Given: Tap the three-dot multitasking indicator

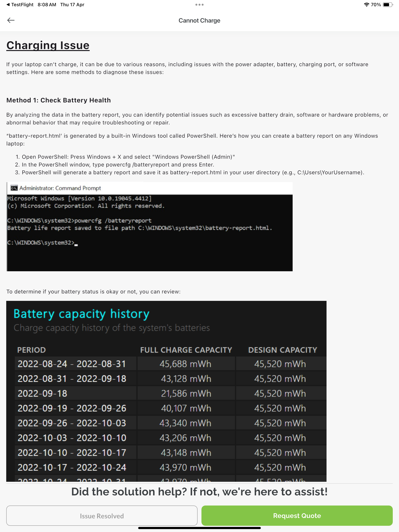Looking at the screenshot, I should [x=199, y=4].
